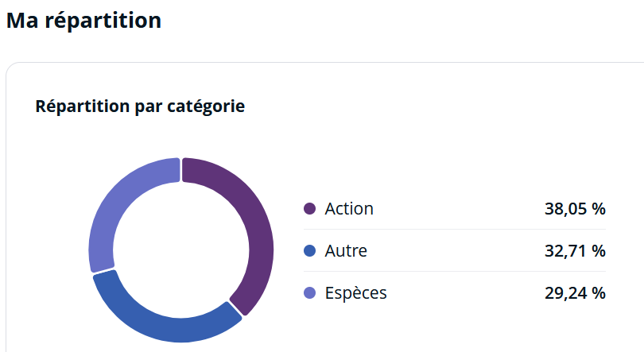The image size is (644, 352).
Task: Click the Espèces legend label
Action: (355, 293)
